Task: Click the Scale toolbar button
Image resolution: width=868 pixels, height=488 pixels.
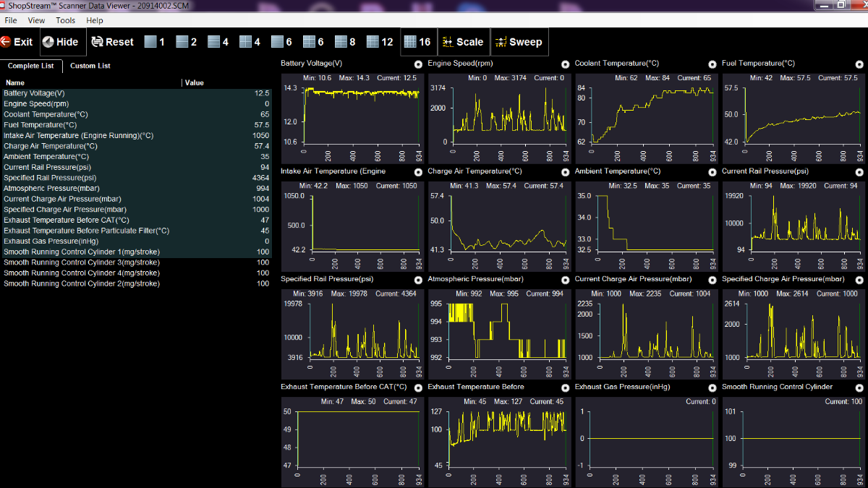Action: pos(462,42)
